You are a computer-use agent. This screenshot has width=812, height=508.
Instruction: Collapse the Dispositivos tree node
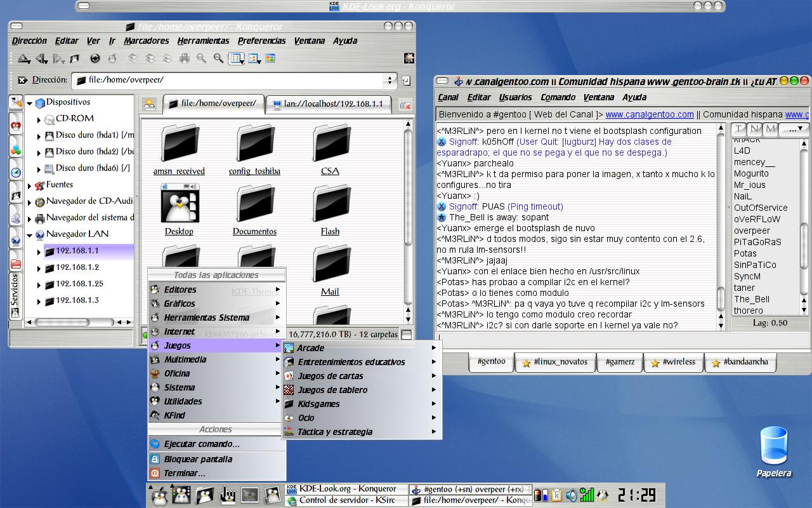click(29, 103)
